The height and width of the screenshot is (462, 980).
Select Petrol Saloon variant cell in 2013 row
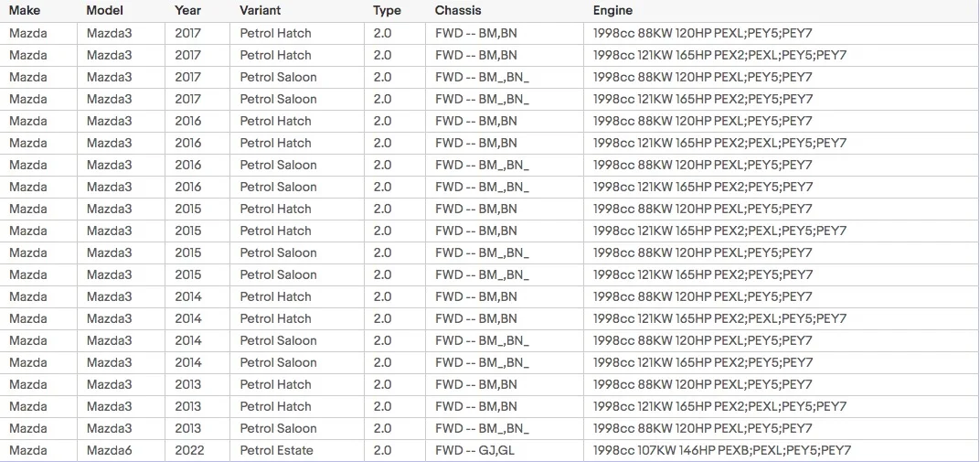coord(297,428)
